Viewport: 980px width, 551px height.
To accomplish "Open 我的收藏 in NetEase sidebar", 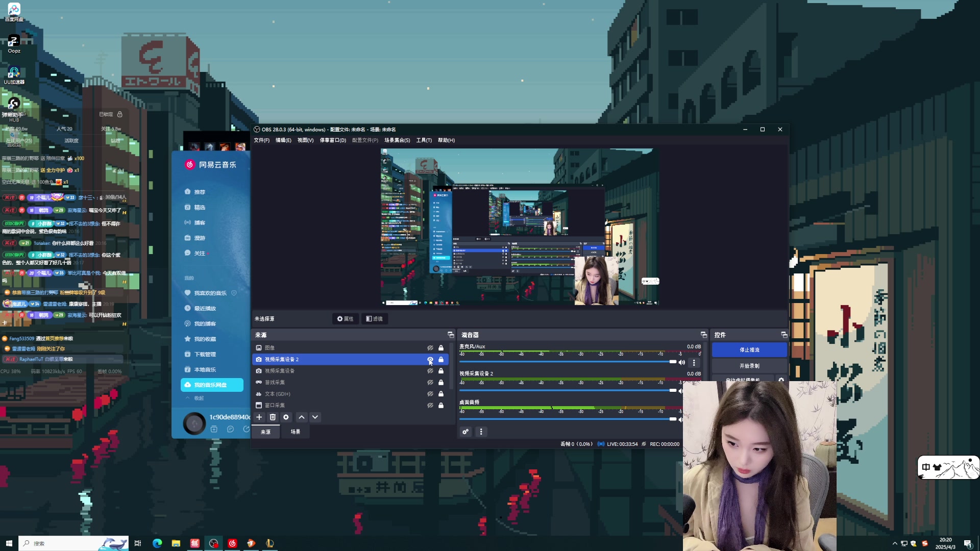I will [x=205, y=339].
